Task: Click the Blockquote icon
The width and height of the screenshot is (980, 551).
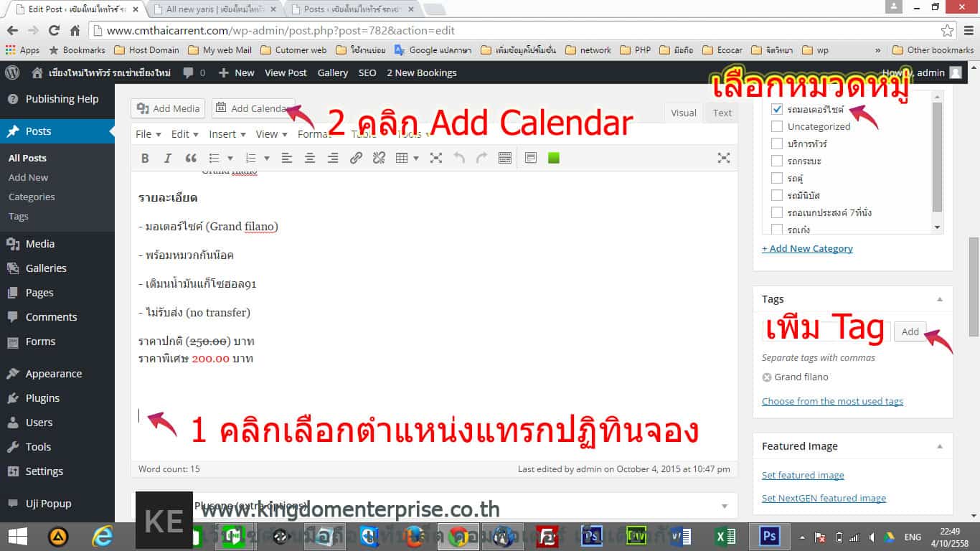Action: [191, 159]
